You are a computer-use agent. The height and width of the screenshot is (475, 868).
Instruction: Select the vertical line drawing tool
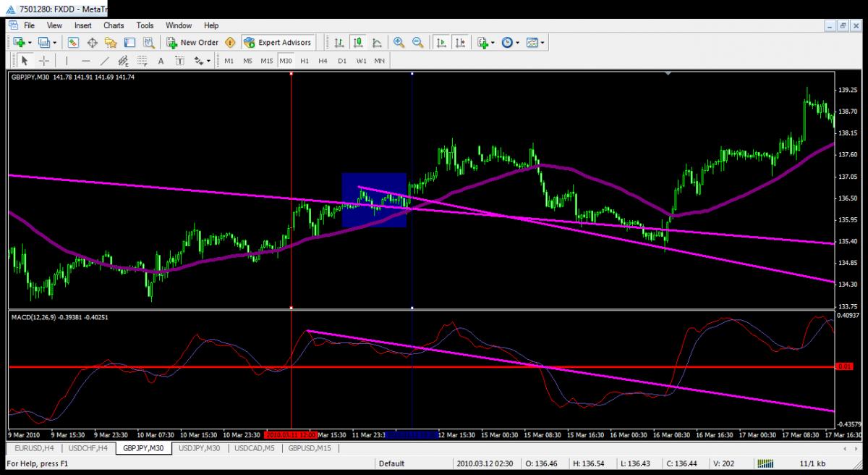(x=67, y=61)
